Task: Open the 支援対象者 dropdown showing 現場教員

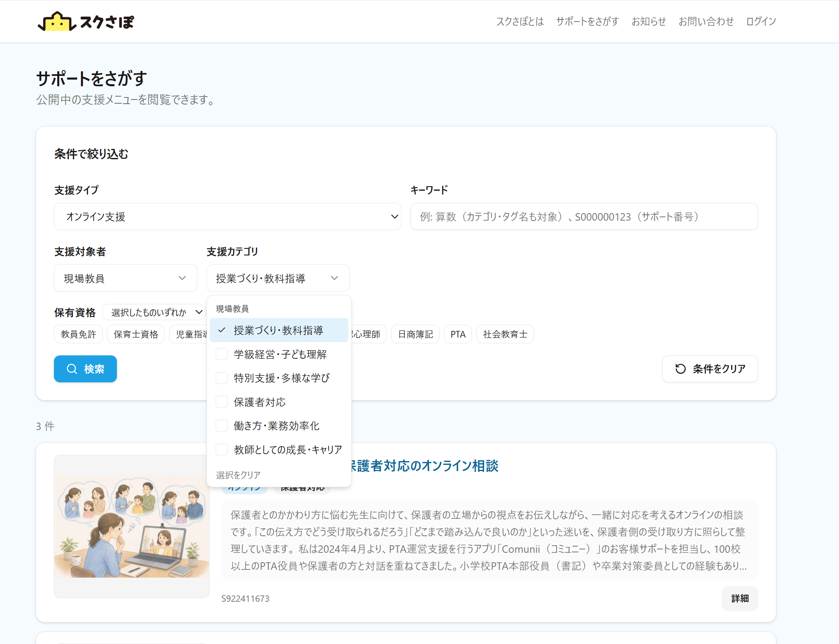Action: (126, 278)
